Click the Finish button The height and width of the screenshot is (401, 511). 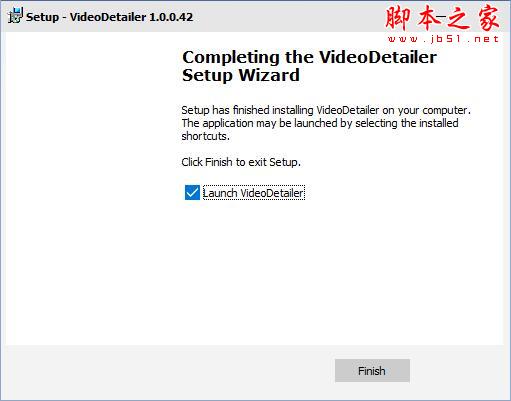pos(372,371)
